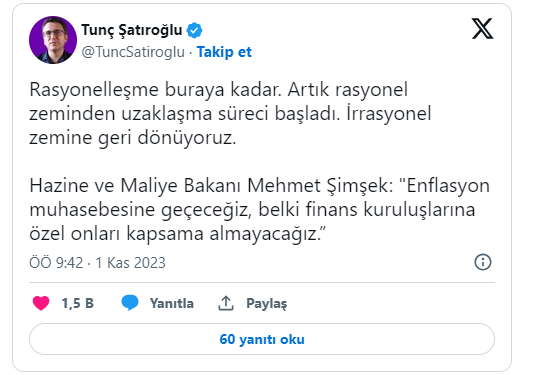Click the 1,5 B like count
Viewport: 549px width, 375px height.
click(x=78, y=303)
